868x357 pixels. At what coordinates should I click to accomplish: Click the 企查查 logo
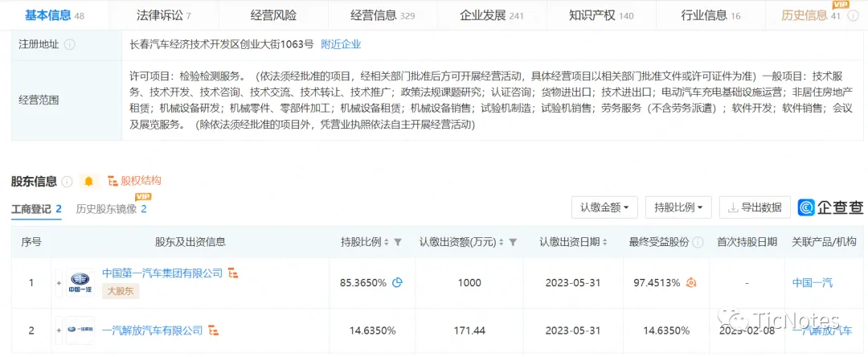pyautogui.click(x=830, y=207)
